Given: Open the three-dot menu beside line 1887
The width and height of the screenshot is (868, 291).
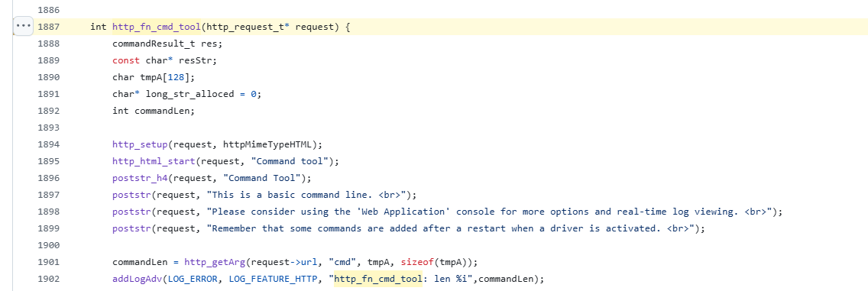Looking at the screenshot, I should point(24,27).
